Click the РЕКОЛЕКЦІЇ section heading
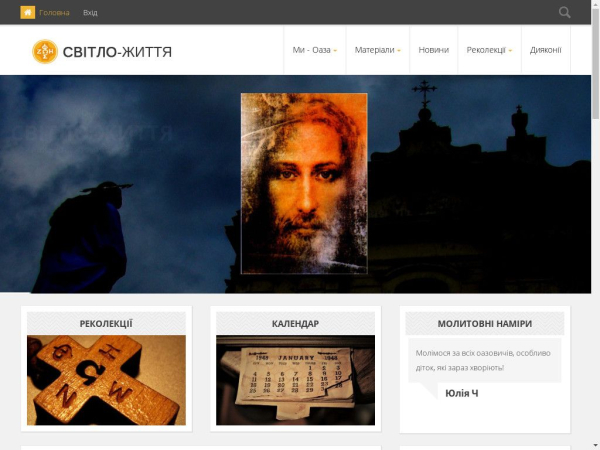 106,323
